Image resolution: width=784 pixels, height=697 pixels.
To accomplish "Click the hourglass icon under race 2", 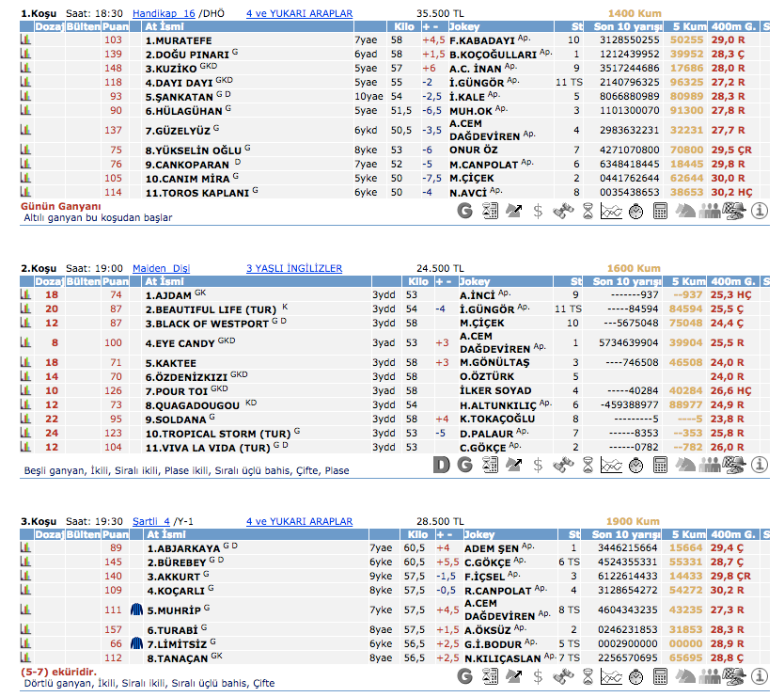I will click(588, 465).
